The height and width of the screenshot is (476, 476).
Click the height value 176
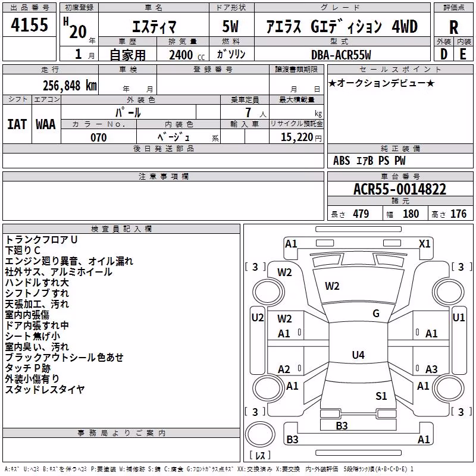tap(458, 214)
